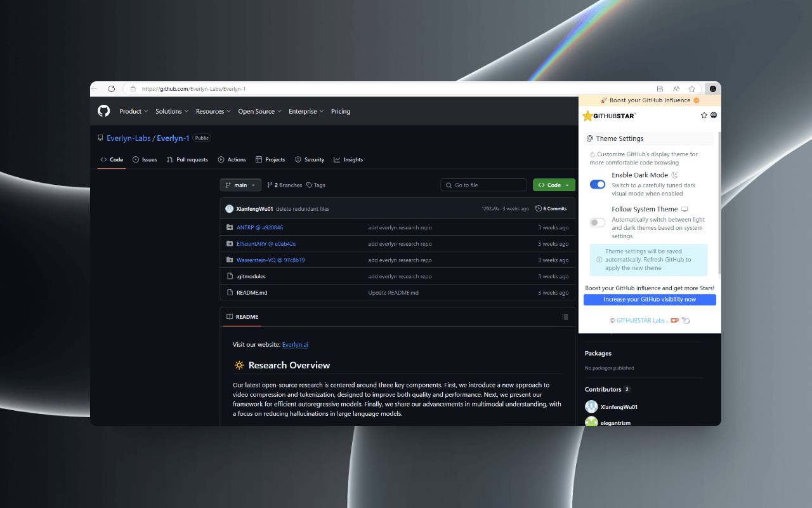Open the language globe icon in the popup
812x508 pixels.
(x=714, y=116)
